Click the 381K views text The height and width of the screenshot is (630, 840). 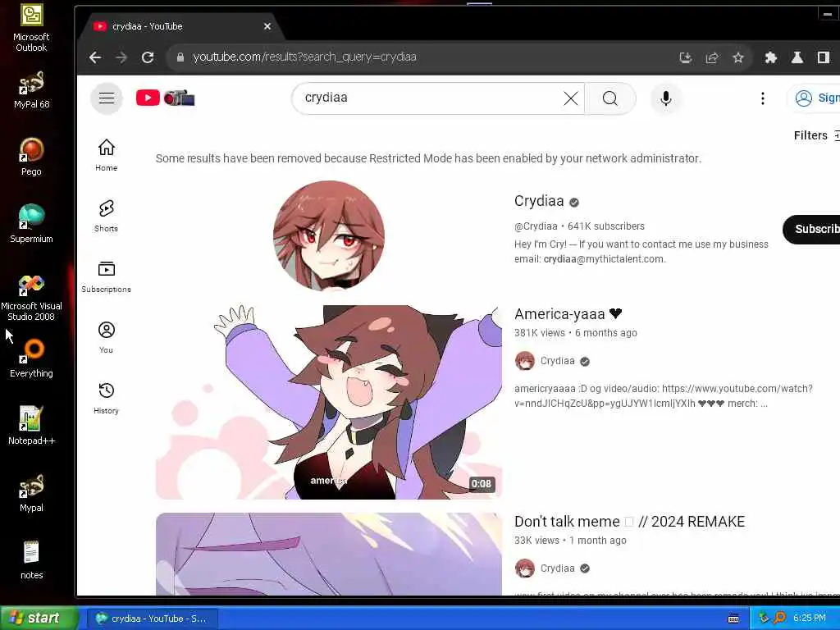539,333
